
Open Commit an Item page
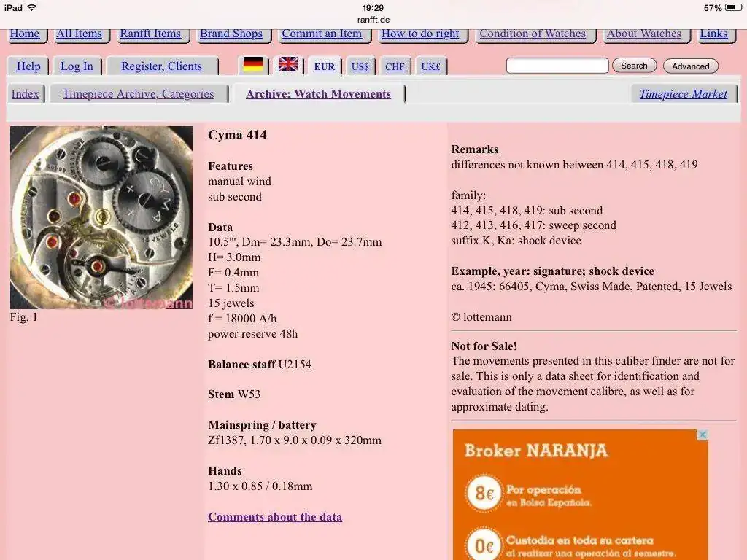click(322, 34)
